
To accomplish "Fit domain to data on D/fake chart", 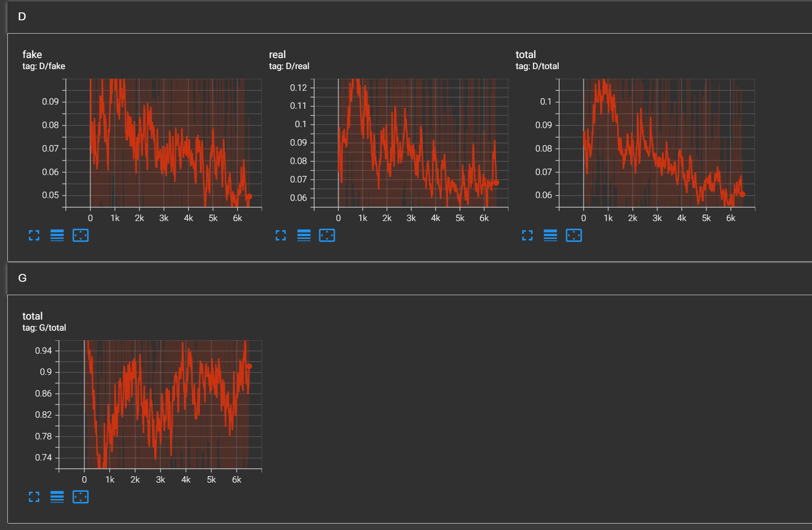I will (81, 235).
